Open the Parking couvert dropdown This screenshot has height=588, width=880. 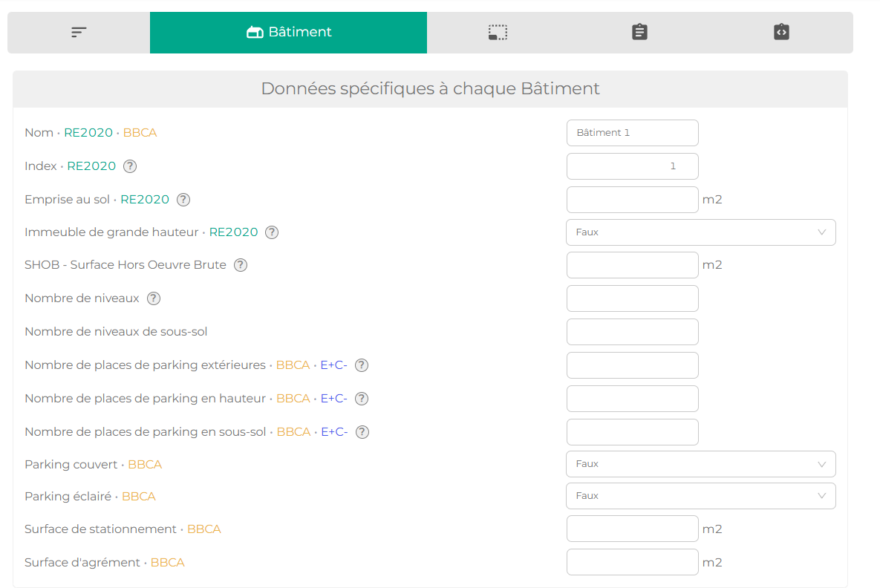[701, 464]
